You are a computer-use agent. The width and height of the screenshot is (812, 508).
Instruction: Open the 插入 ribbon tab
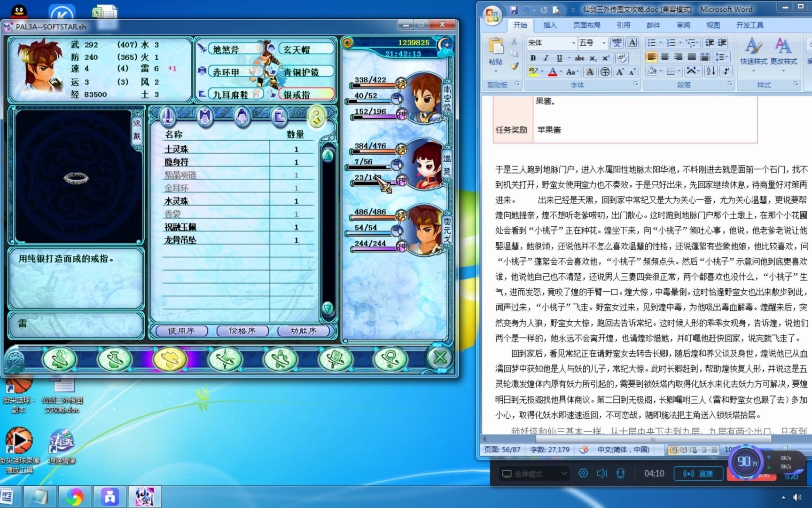(550, 25)
